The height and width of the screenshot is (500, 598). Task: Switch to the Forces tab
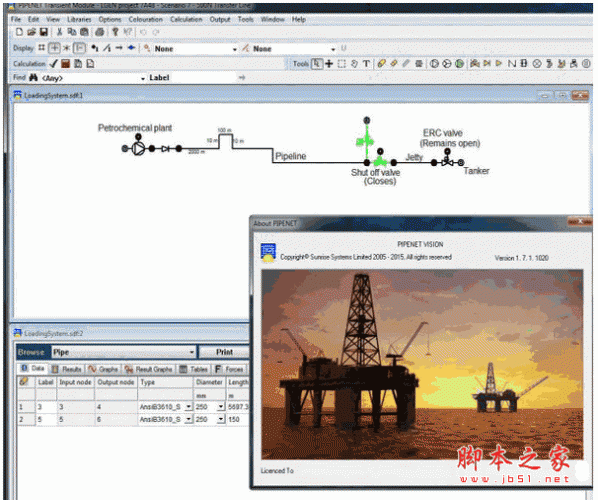point(229,369)
